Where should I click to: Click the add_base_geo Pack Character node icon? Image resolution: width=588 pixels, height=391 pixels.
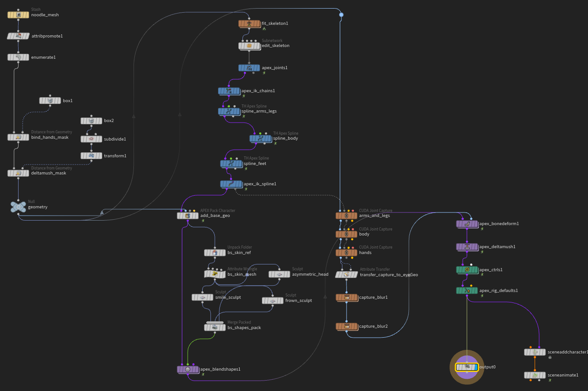click(x=188, y=216)
